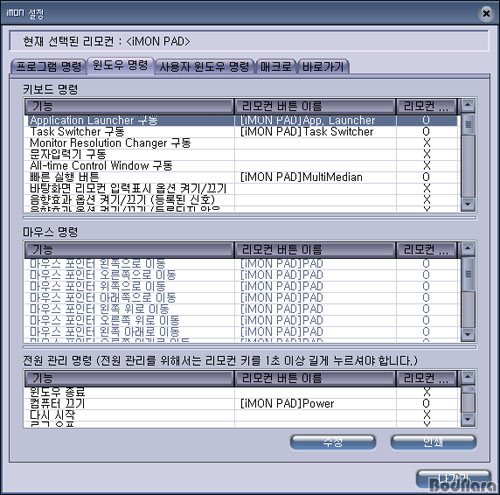500x495 pixels.
Task: Open the 사용자 윈도우 명령 tab
Action: pyautogui.click(x=204, y=67)
